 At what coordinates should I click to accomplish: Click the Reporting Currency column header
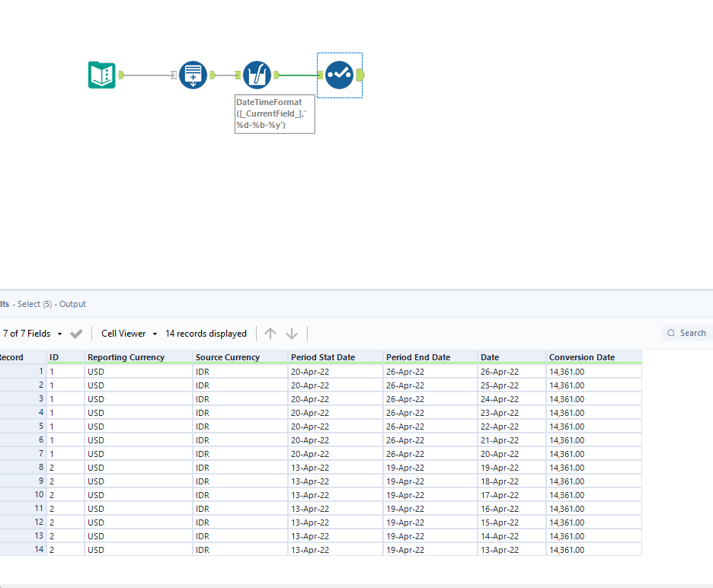pos(126,357)
